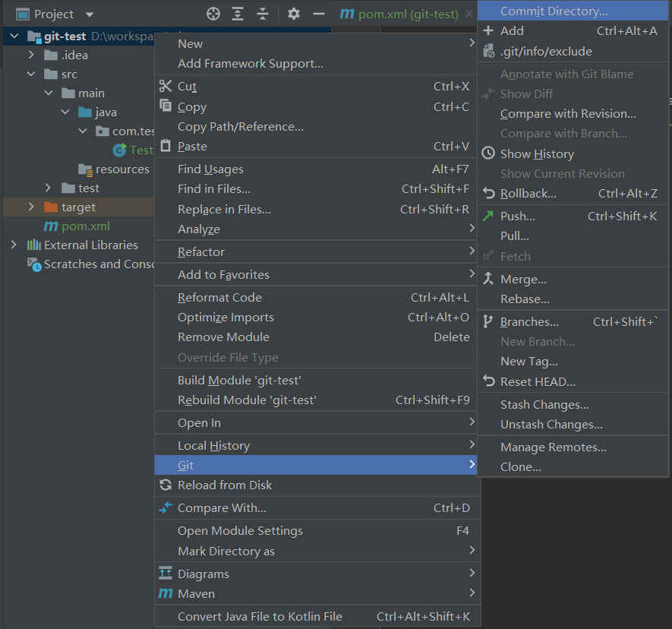
Task: Click the Rollback undo arrow icon
Action: click(x=488, y=193)
